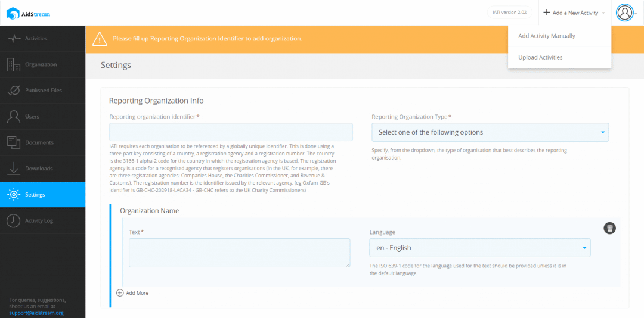The width and height of the screenshot is (644, 318).
Task: Click the support@aidstream.org email link
Action: point(36,313)
